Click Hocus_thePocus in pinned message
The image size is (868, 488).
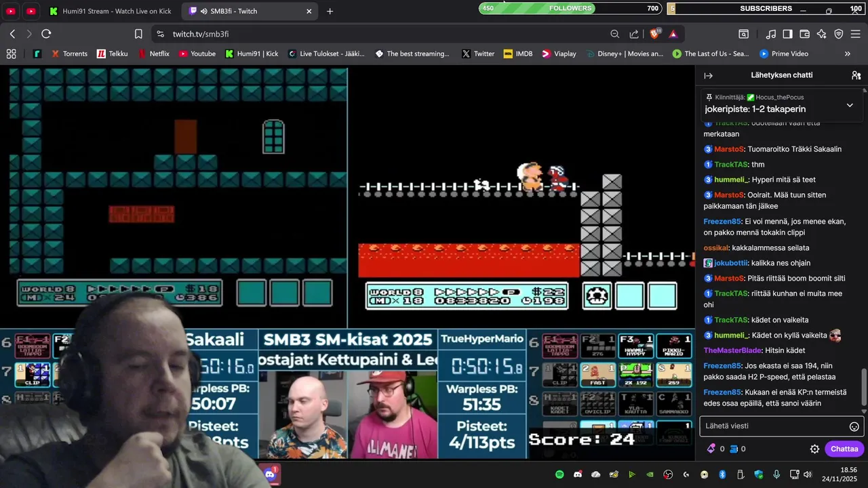click(x=780, y=98)
